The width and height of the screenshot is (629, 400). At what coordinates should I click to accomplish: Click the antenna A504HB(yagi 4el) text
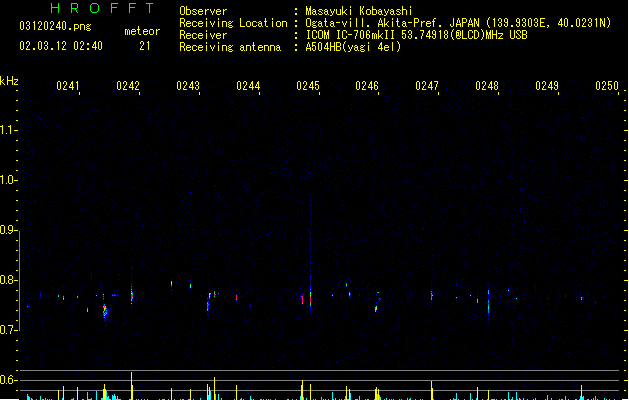click(353, 47)
